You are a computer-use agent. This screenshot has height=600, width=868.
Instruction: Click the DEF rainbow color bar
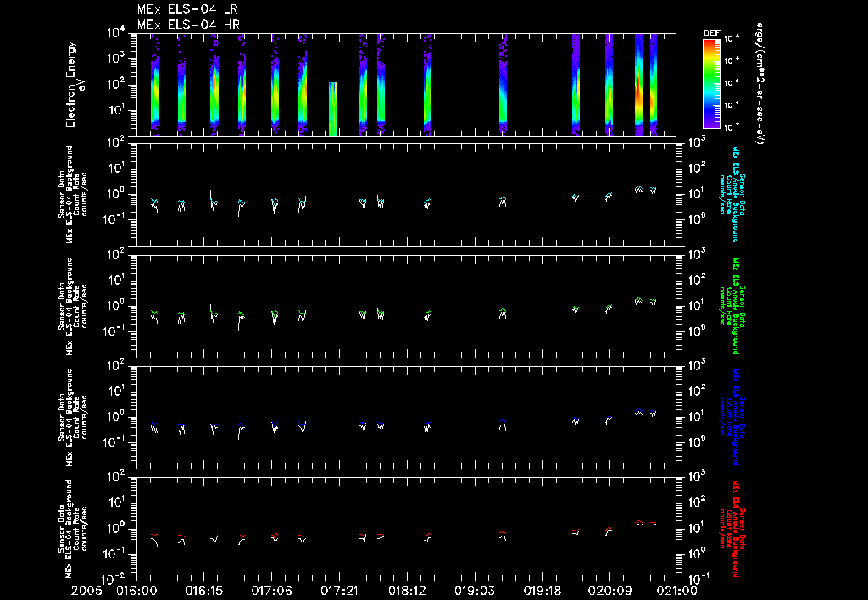click(x=711, y=84)
